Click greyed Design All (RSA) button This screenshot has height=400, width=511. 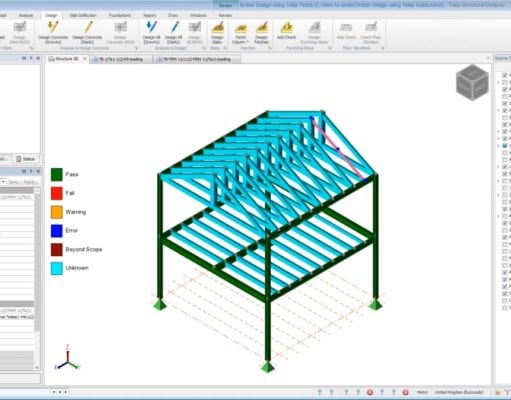pyautogui.click(x=195, y=32)
